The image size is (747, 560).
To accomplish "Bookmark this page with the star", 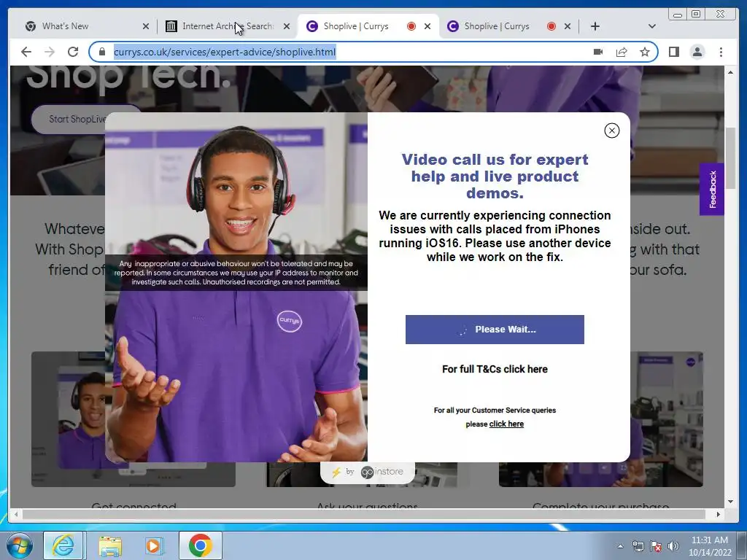I will [x=645, y=52].
